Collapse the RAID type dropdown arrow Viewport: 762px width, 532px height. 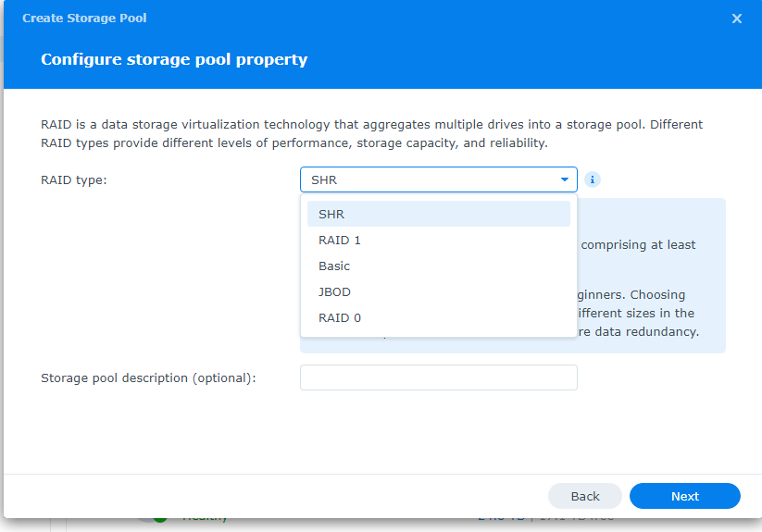pos(564,179)
